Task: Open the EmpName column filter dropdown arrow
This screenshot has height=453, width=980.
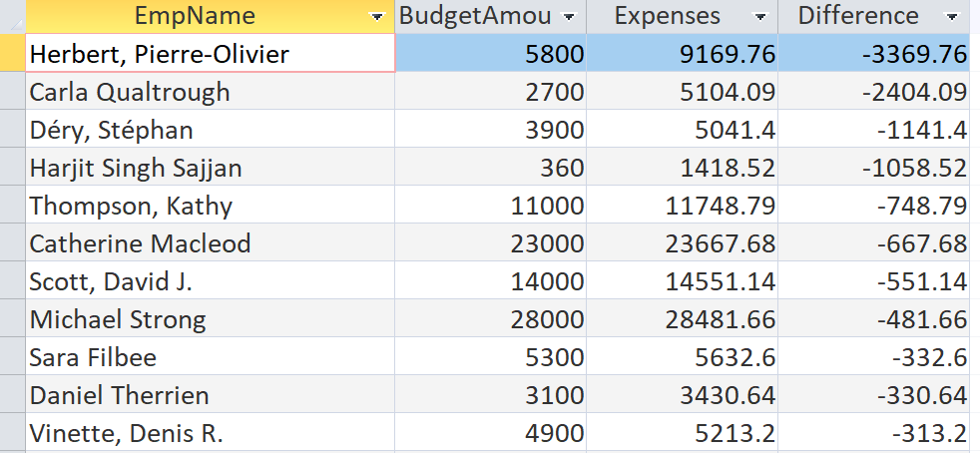Action: (x=377, y=17)
